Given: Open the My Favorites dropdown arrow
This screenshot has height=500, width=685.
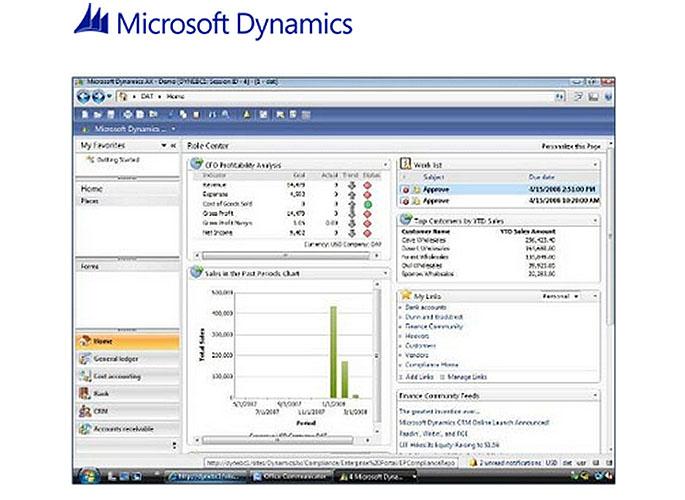Looking at the screenshot, I should click(164, 145).
